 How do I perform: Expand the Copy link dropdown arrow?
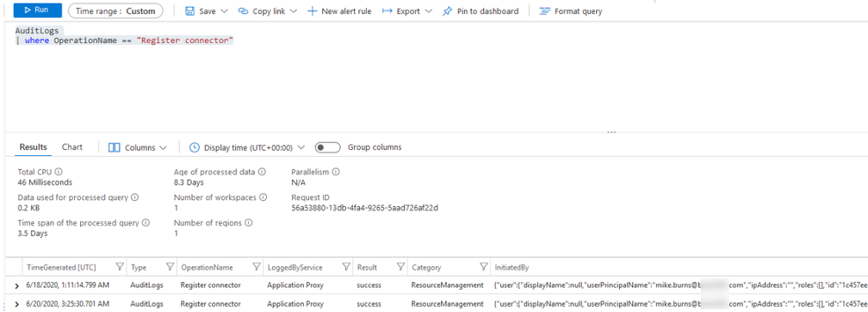click(294, 11)
